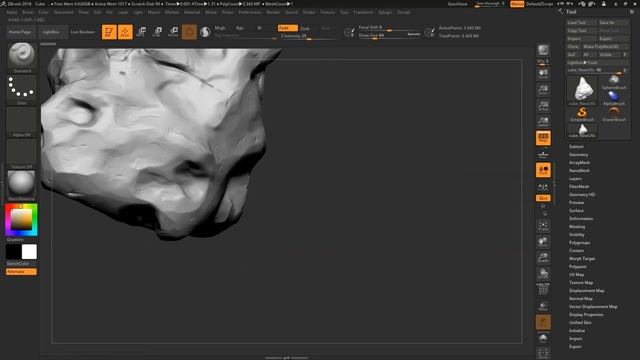The height and width of the screenshot is (360, 640).
Task: Select the Scale transform tool
Action: point(158,32)
